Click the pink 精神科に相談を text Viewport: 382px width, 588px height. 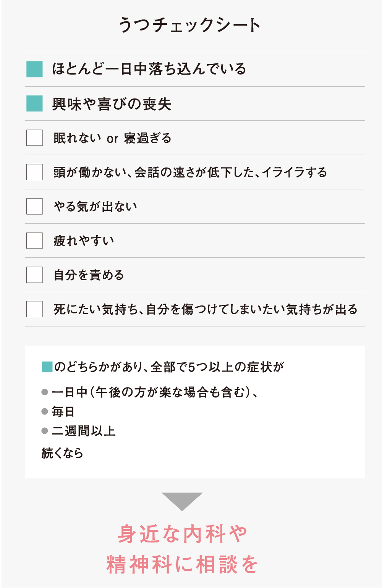(183, 564)
